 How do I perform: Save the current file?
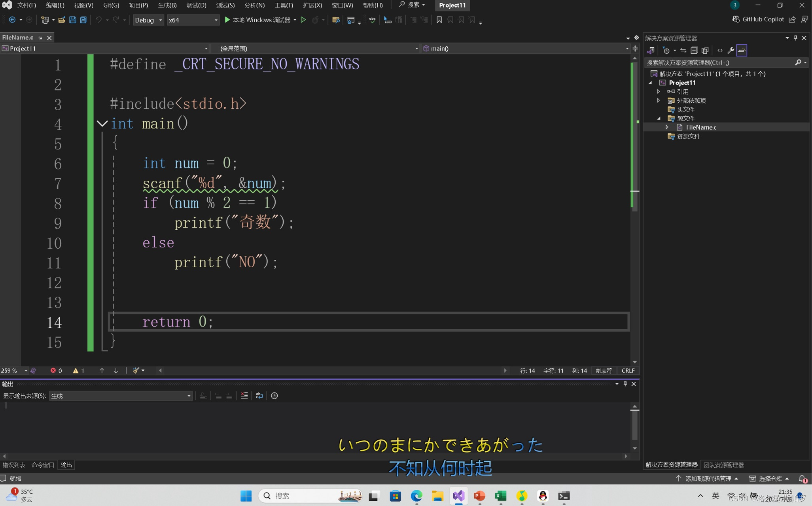(73, 20)
